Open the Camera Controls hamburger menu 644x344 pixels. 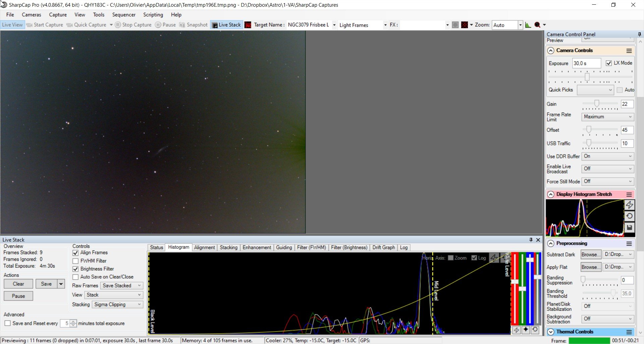[x=629, y=51]
